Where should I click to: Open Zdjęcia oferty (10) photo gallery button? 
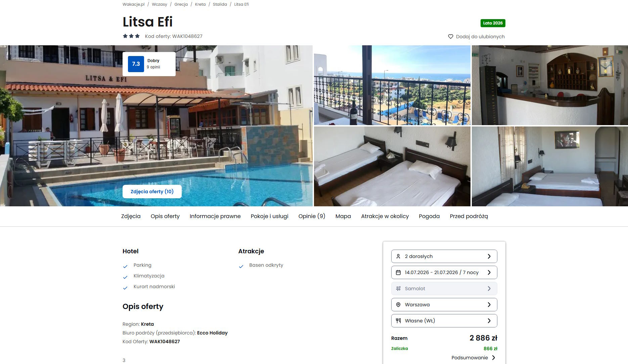152,192
